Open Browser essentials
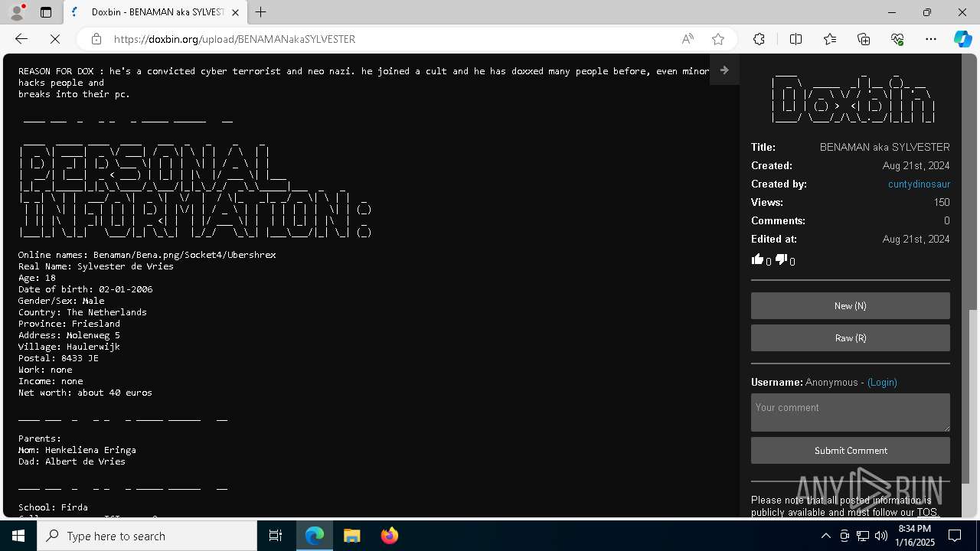980x551 pixels. (x=897, y=39)
